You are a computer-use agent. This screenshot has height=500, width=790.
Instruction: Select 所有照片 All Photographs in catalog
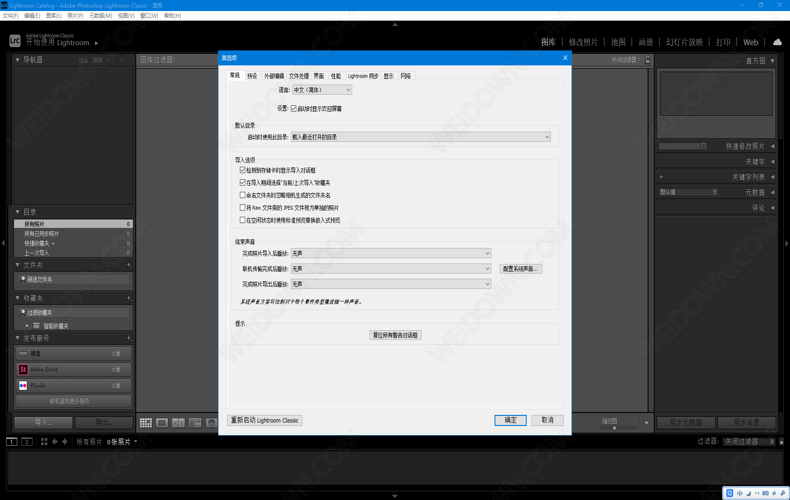click(x=74, y=224)
